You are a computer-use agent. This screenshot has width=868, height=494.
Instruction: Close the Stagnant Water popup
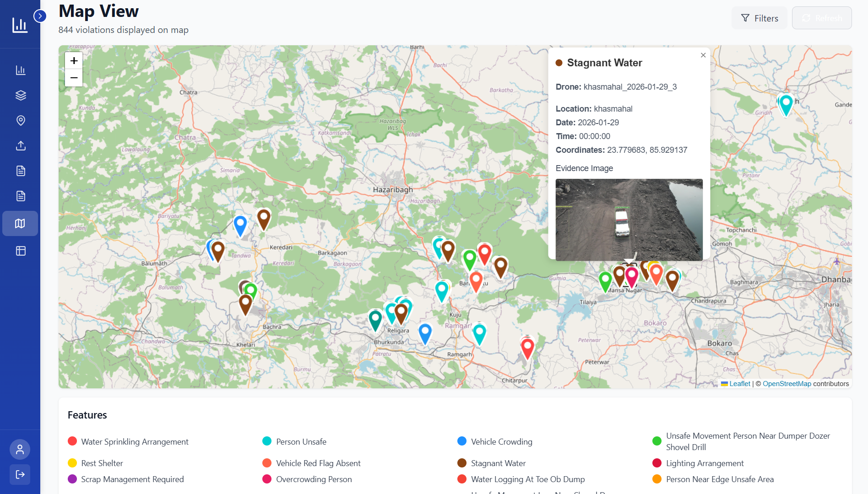tap(703, 55)
